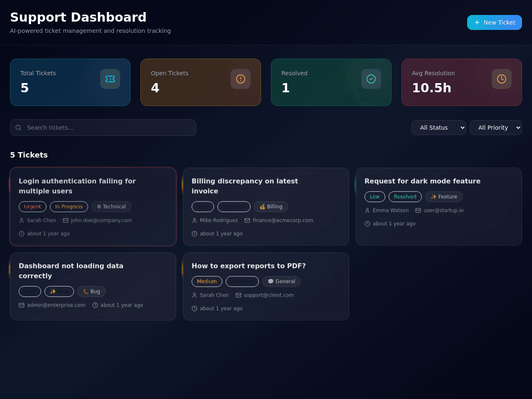Open the Billing discrepancy on latest invoice title
The width and height of the screenshot is (532, 399).
pyautogui.click(x=245, y=186)
